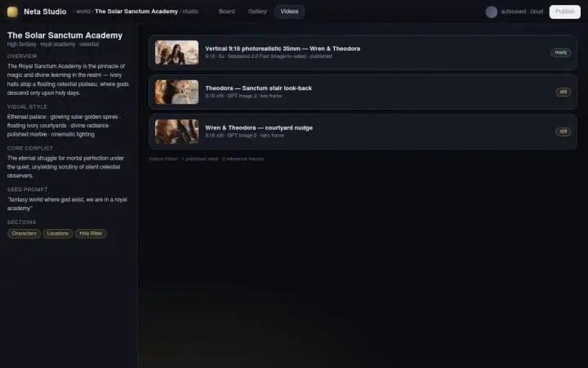Screen dimensions: 588x368
Task: Click still badge on courtyard nudge row
Action: tap(563, 132)
